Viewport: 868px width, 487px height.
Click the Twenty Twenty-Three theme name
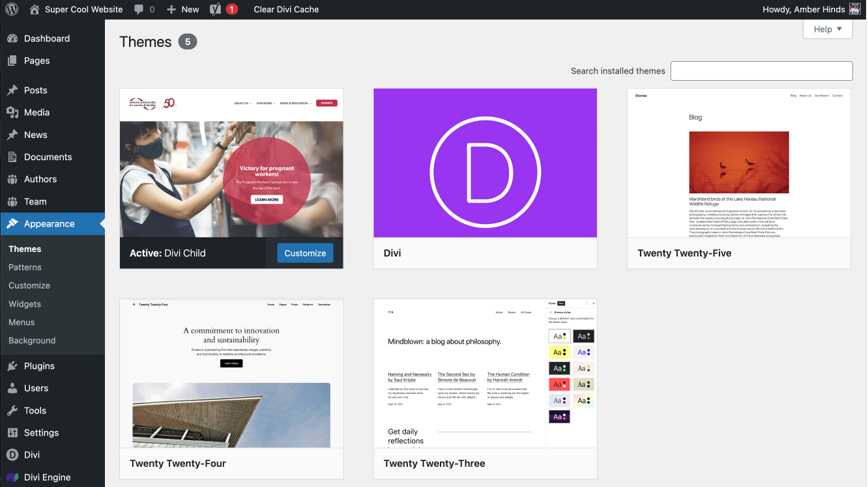point(435,464)
